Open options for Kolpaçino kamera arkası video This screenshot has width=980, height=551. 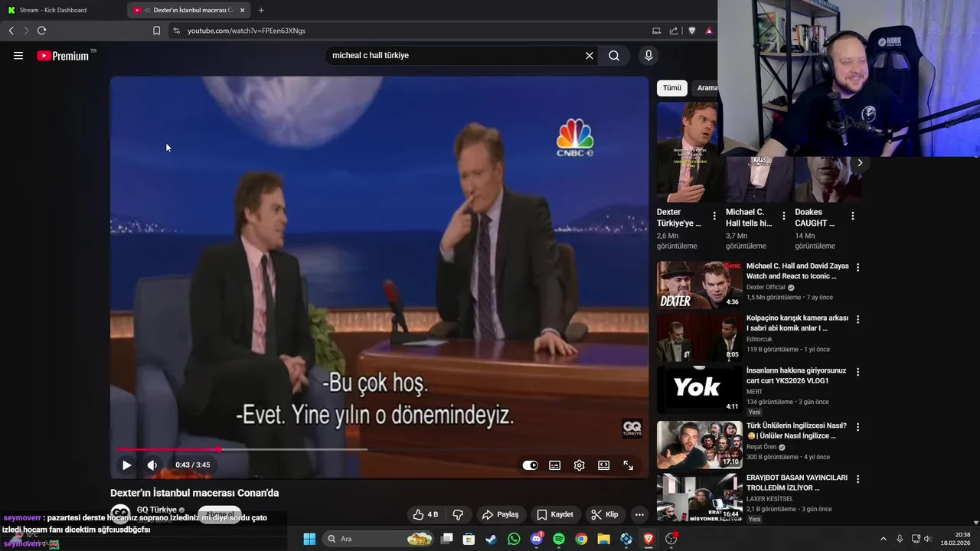pyautogui.click(x=857, y=319)
